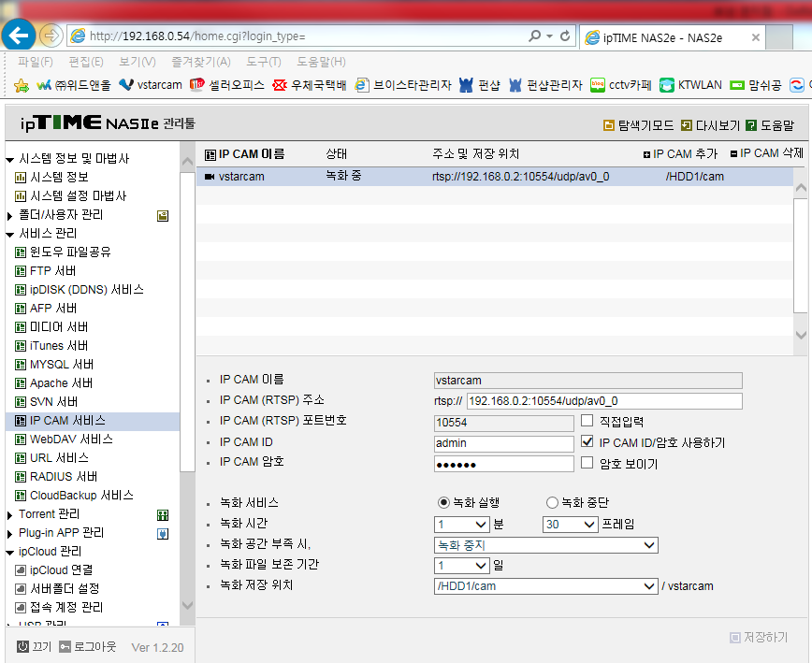Click the camera list scroll down arrow

801,335
